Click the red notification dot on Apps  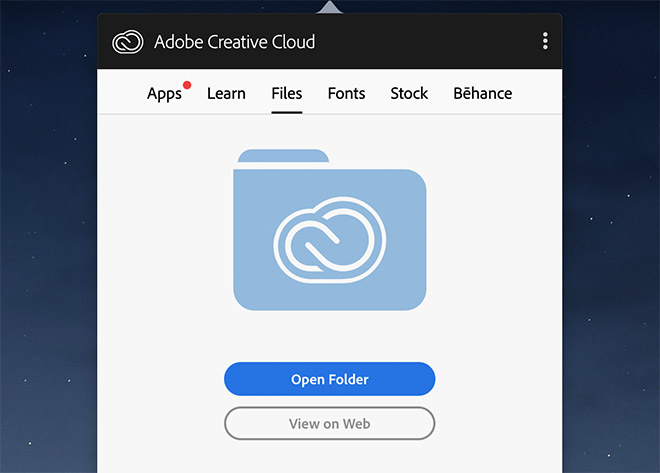click(187, 85)
